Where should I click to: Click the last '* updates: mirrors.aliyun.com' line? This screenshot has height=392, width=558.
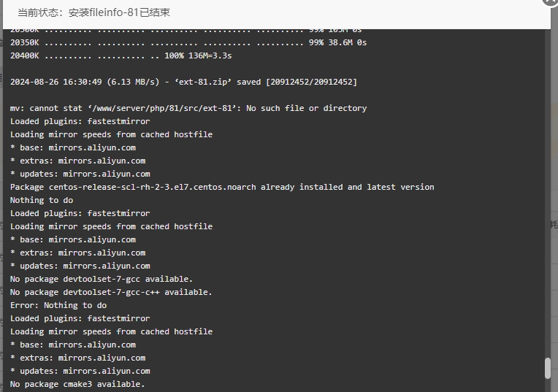(x=80, y=372)
